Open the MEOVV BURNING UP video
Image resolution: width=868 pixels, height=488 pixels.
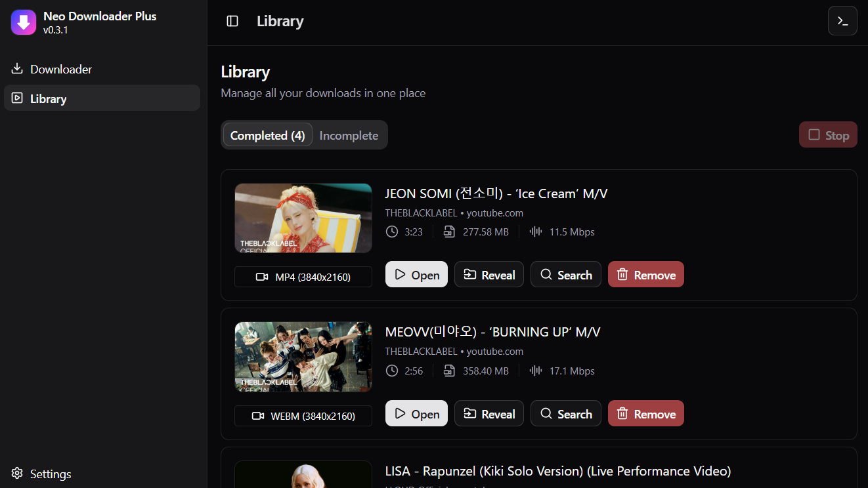[x=416, y=414]
